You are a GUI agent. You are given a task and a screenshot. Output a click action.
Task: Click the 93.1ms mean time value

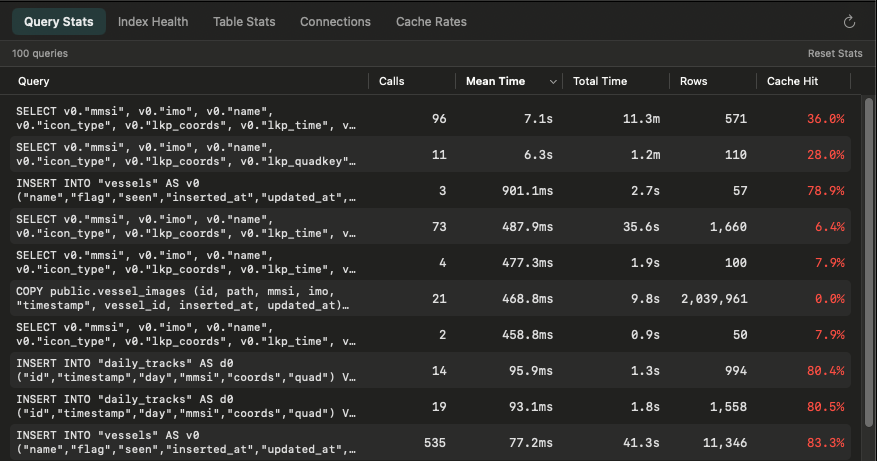point(531,407)
